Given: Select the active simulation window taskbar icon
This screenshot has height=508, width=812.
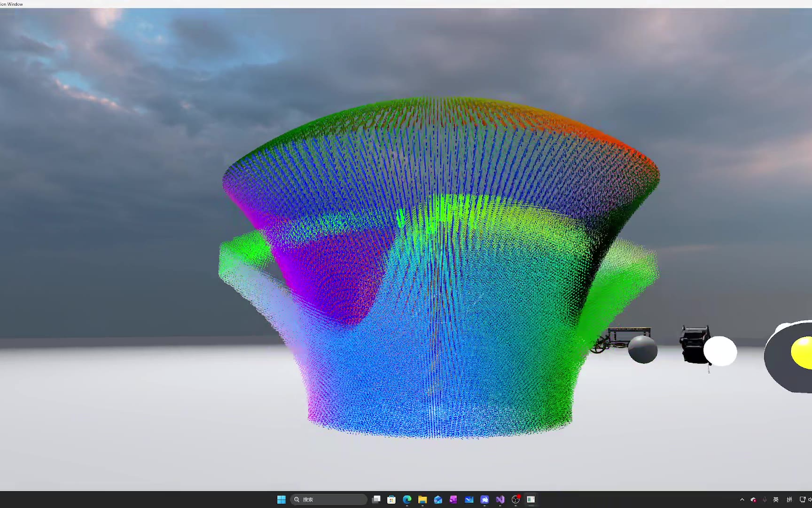Looking at the screenshot, I should click(531, 500).
